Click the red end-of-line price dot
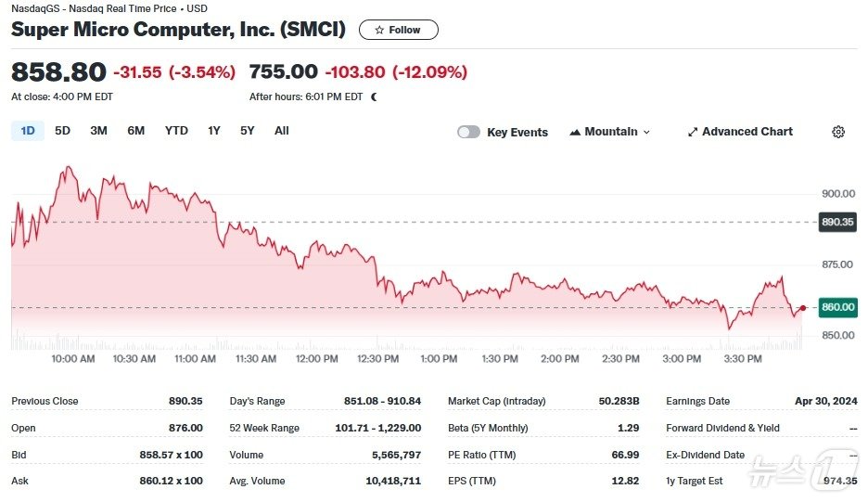The height and width of the screenshot is (502, 868). (802, 308)
